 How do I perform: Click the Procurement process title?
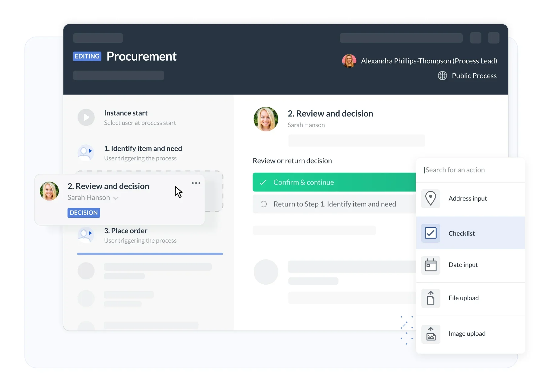(x=141, y=56)
